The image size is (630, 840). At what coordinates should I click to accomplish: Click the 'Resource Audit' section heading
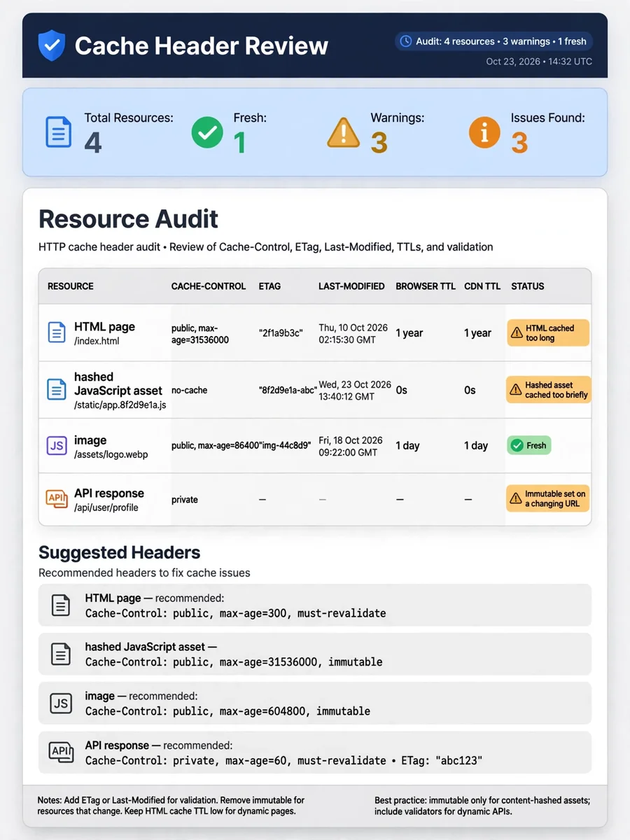coord(128,219)
